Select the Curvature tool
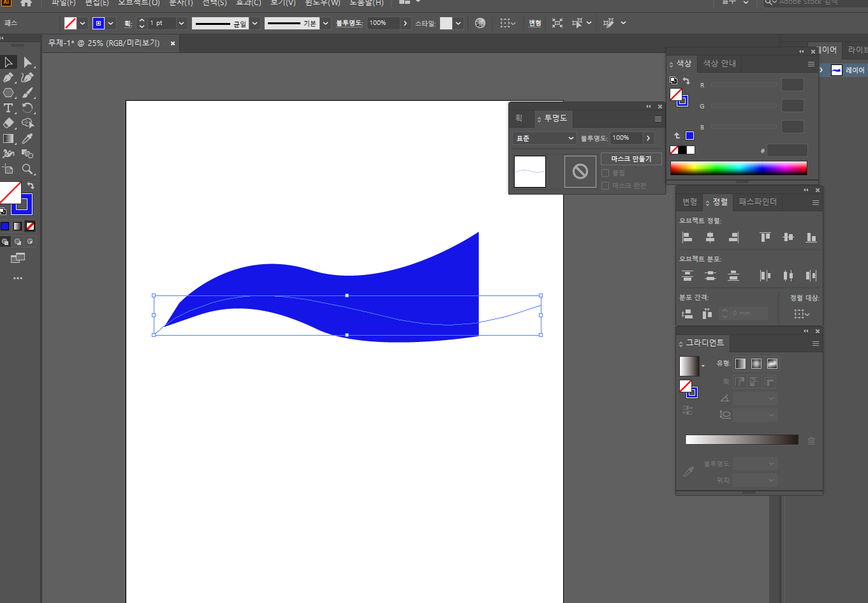 pyautogui.click(x=27, y=77)
